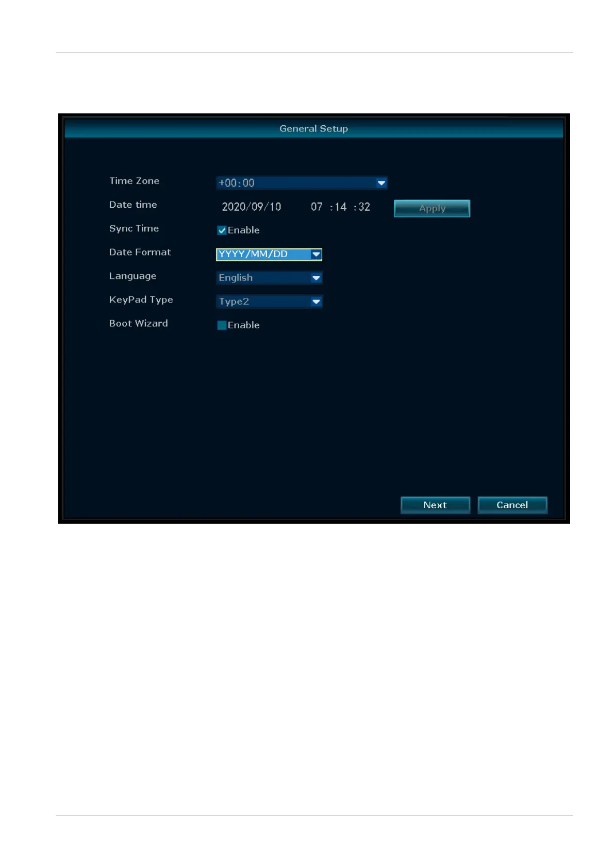Open the Date Format dropdown
Image resolution: width=614 pixels, height=868 pixels.
pyautogui.click(x=269, y=254)
